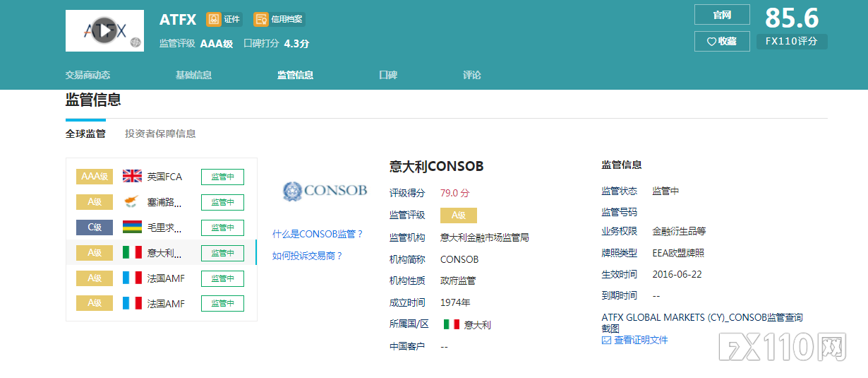Viewport: 868px width, 378px height.
Task: Select the 监管信息 tab
Action: click(x=295, y=75)
